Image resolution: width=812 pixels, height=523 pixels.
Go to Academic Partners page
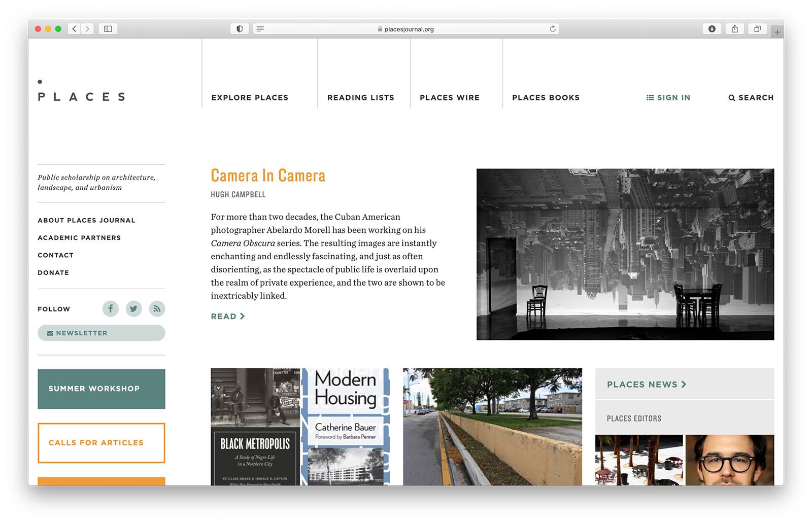79,237
